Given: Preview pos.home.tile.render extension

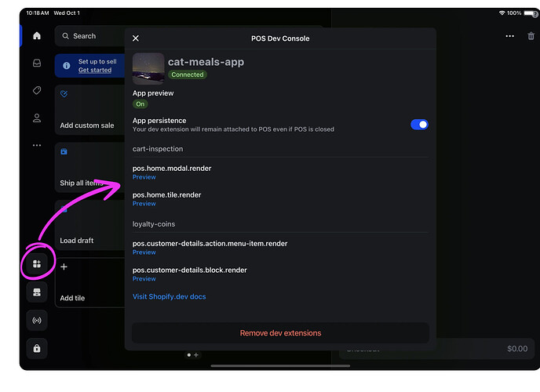Looking at the screenshot, I should point(144,204).
